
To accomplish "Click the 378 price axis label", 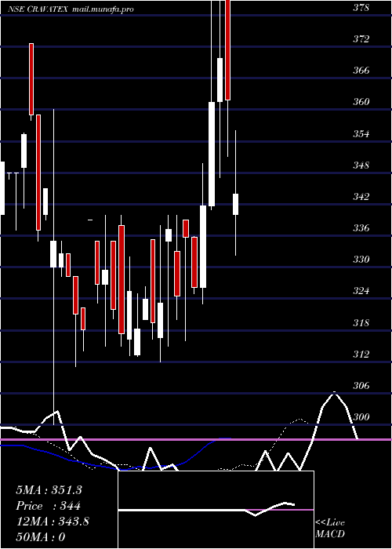I will 361,8.
